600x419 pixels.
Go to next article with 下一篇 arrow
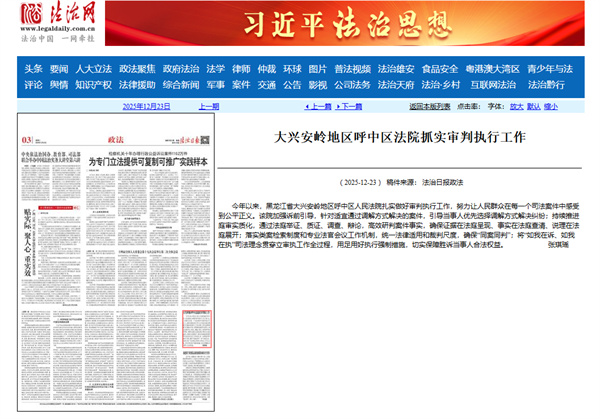tap(357, 105)
